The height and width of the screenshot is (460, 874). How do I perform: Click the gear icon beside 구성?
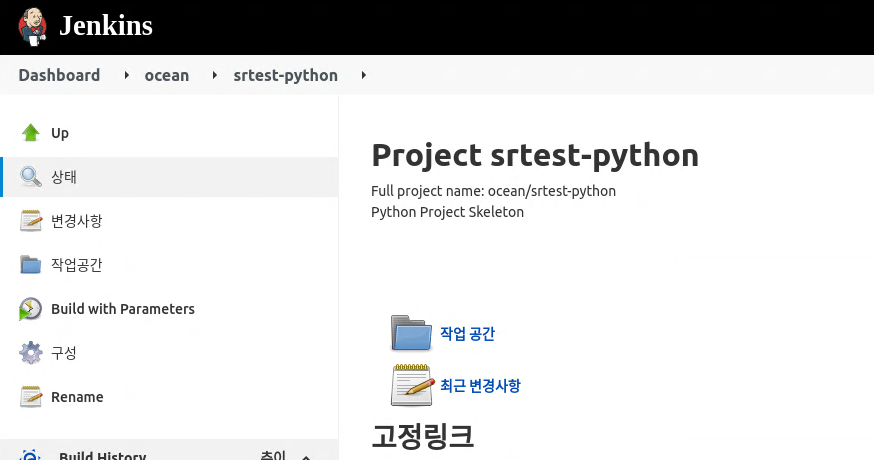click(31, 353)
